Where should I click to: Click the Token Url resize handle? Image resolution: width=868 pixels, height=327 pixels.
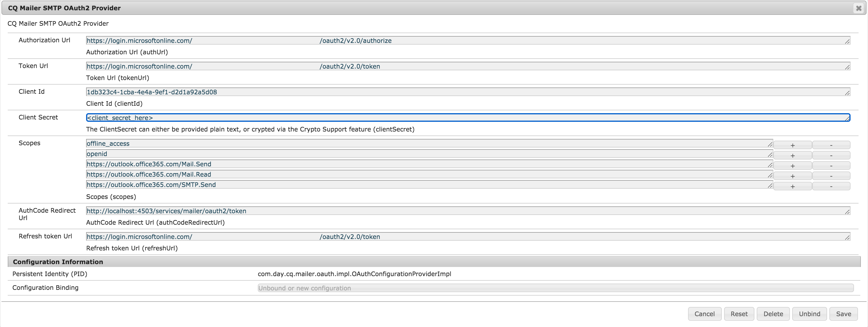847,67
